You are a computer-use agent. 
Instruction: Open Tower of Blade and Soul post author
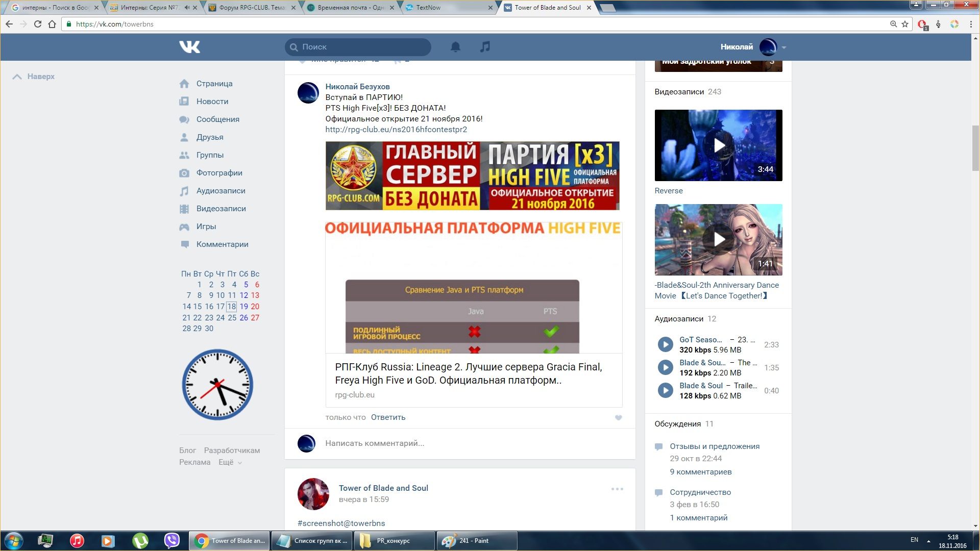tap(383, 488)
